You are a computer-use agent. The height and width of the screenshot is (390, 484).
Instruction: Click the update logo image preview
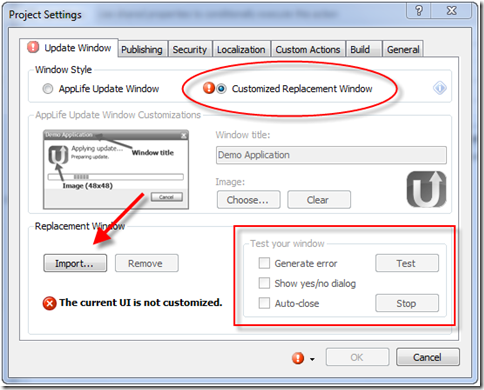tap(426, 189)
